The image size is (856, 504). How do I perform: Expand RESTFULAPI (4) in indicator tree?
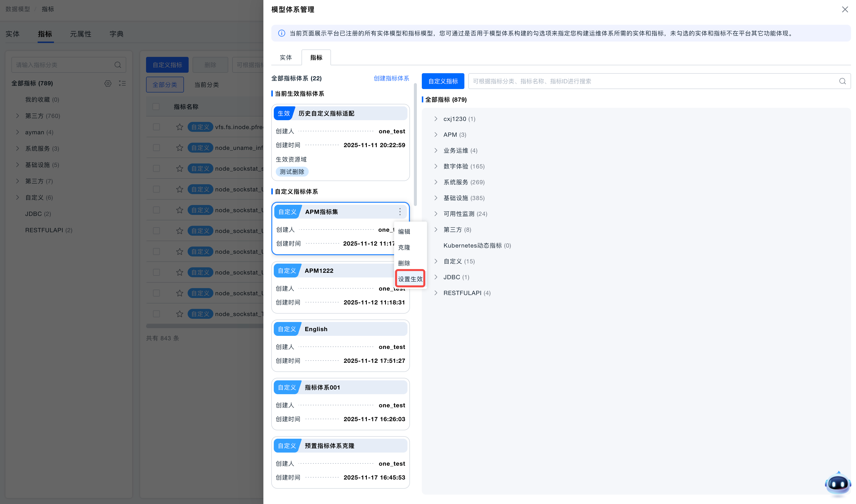(x=436, y=293)
